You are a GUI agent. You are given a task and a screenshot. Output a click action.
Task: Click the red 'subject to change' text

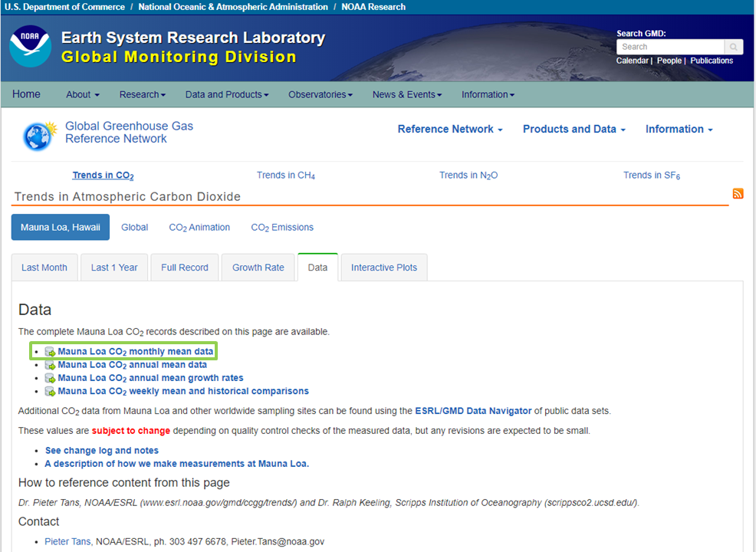tap(130, 431)
